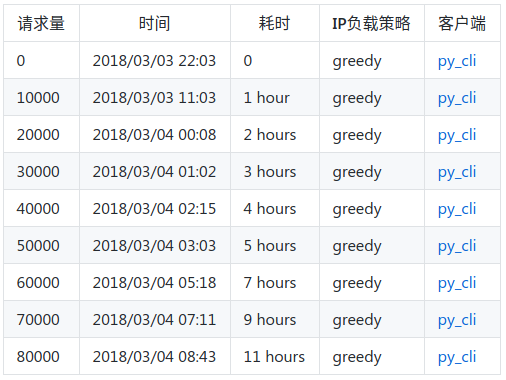This screenshot has width=506, height=380.
Task: Click greedy in the 40000 row
Action: point(357,210)
